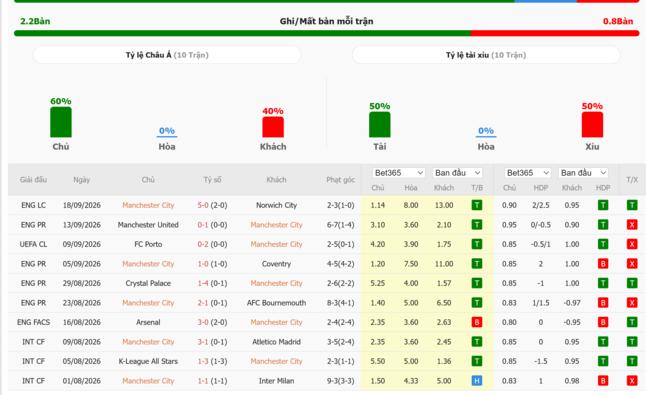This screenshot has height=395, width=650.
Task: Expand the second Bet365 handicap dropdown
Action: pos(527,173)
